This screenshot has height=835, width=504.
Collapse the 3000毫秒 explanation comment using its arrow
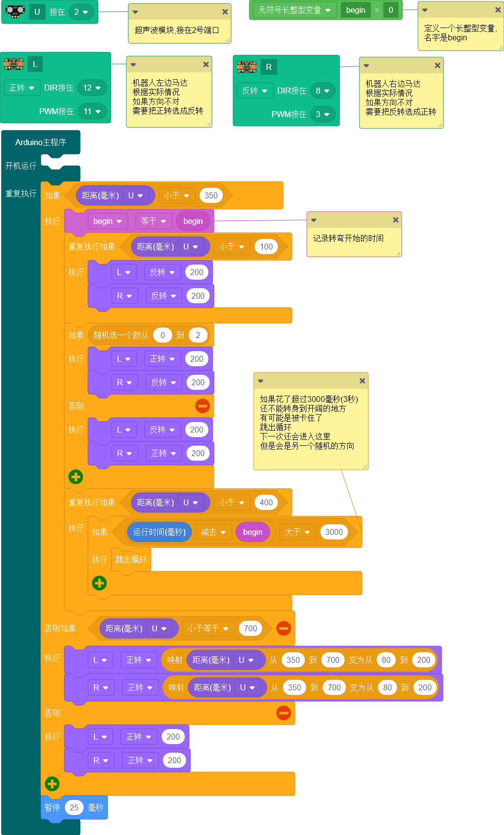tap(261, 381)
